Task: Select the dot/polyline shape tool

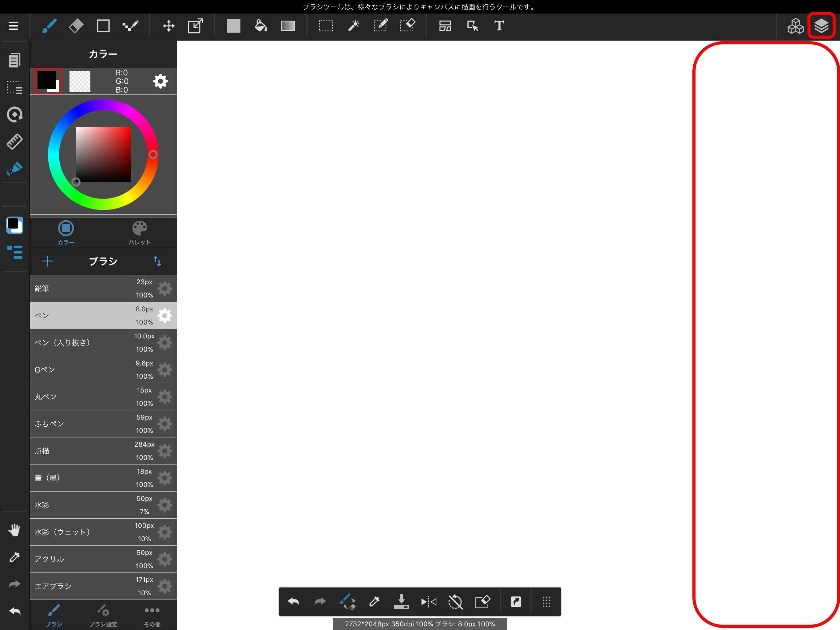Action: tap(130, 26)
